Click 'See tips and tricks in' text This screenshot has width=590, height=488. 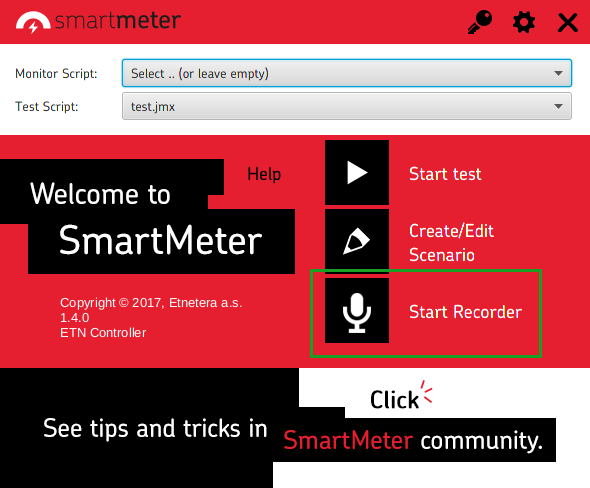(155, 429)
